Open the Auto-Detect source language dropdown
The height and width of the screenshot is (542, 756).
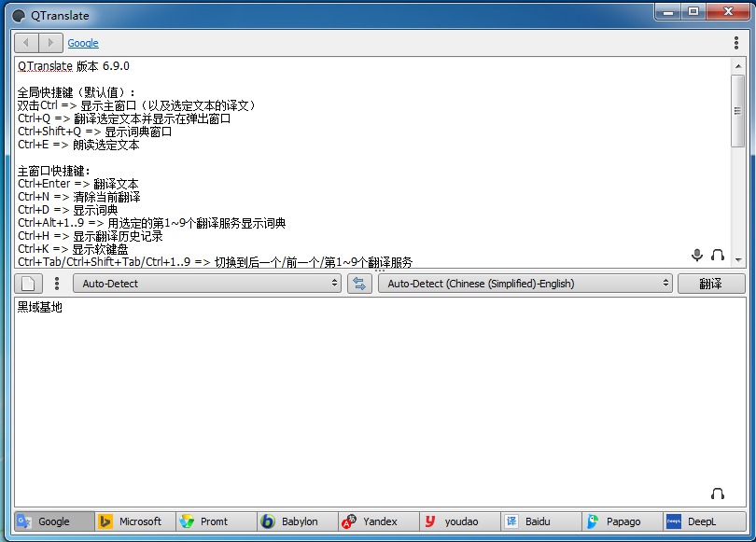[207, 284]
